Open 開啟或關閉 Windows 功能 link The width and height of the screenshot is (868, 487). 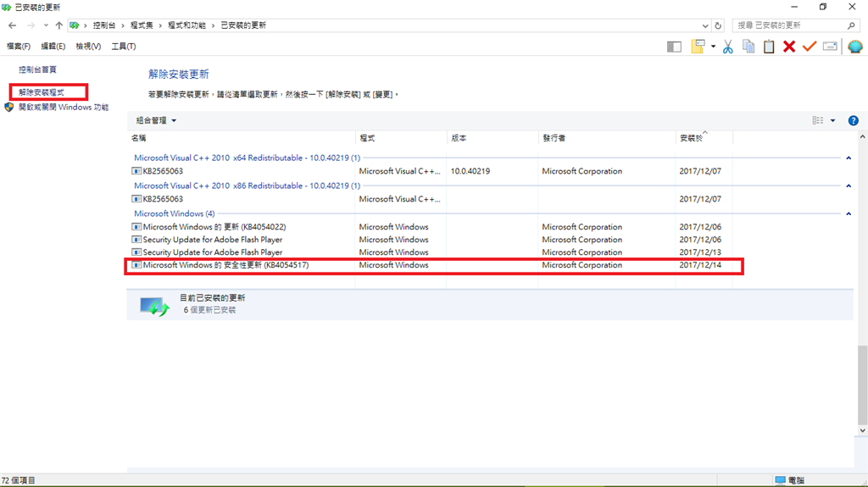pyautogui.click(x=64, y=108)
